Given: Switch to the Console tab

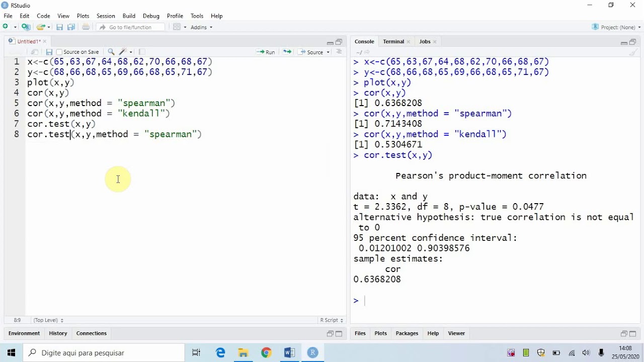Looking at the screenshot, I should click(x=364, y=41).
